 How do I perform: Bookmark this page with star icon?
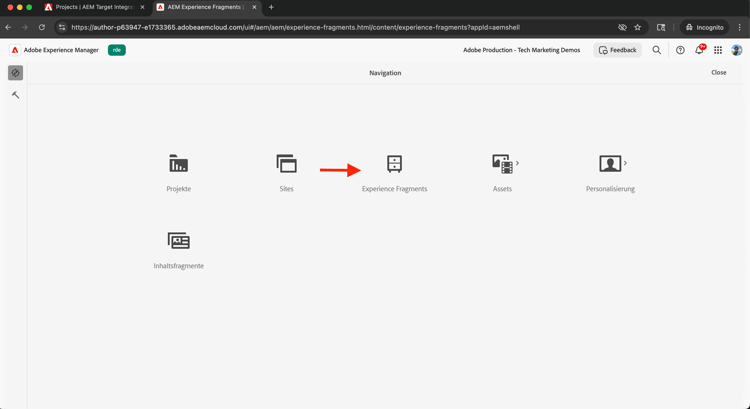pyautogui.click(x=638, y=27)
